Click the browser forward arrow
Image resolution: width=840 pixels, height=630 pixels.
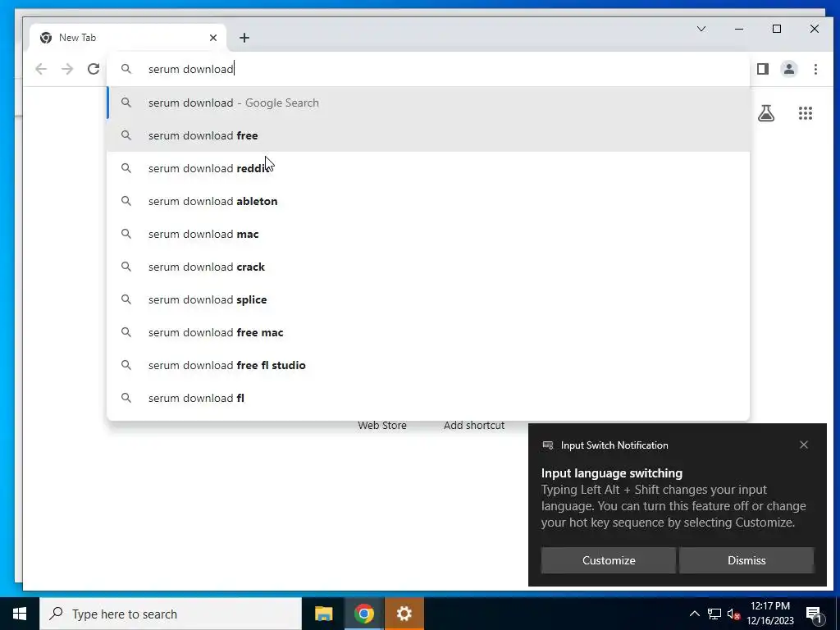pyautogui.click(x=67, y=69)
